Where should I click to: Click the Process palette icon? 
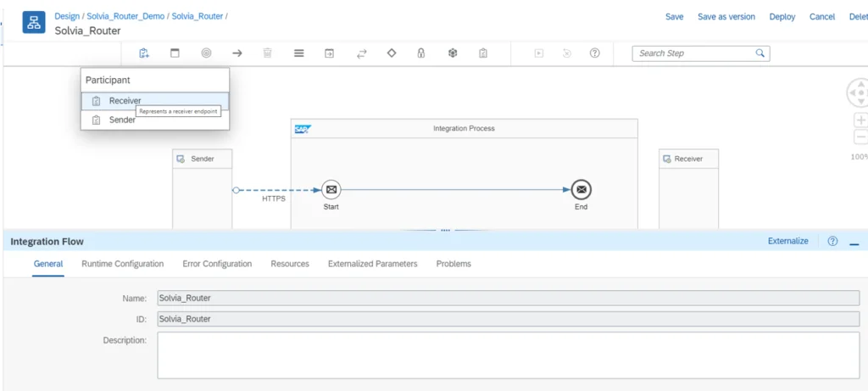175,53
